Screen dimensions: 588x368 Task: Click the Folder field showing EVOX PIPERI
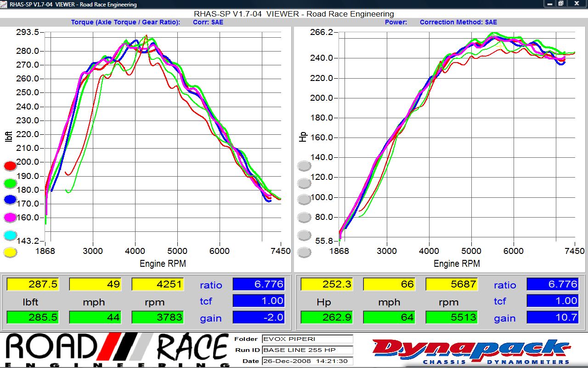(x=307, y=339)
